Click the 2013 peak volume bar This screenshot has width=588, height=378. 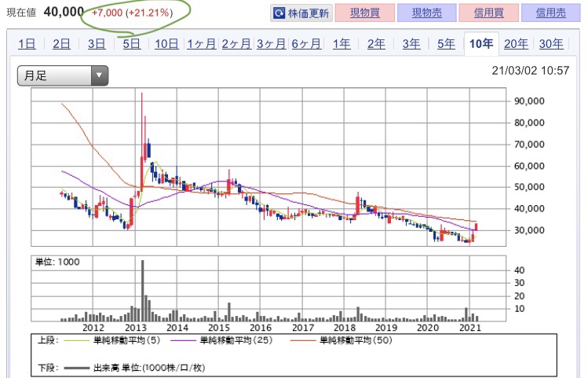click(x=143, y=291)
